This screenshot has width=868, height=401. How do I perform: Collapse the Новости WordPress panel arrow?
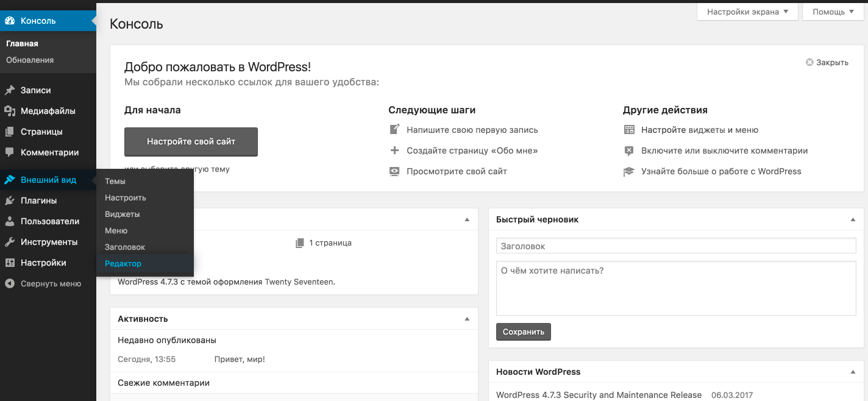(x=853, y=372)
